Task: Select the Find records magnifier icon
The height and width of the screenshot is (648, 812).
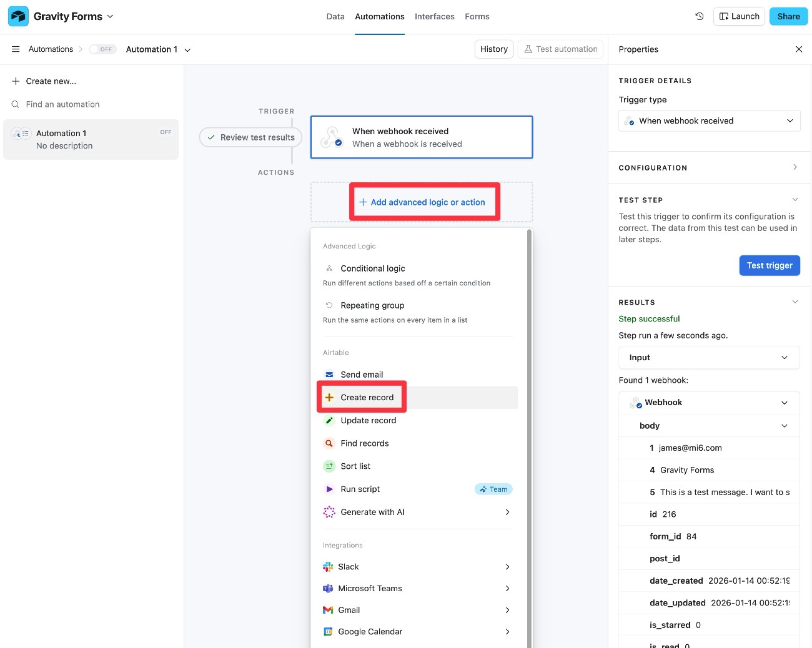Action: [329, 443]
